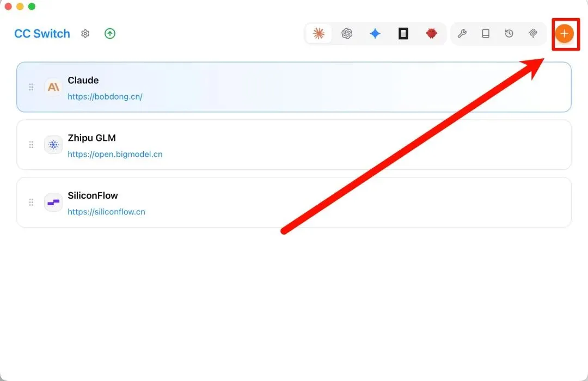Grab the SiliconFlow row drag handle

31,202
